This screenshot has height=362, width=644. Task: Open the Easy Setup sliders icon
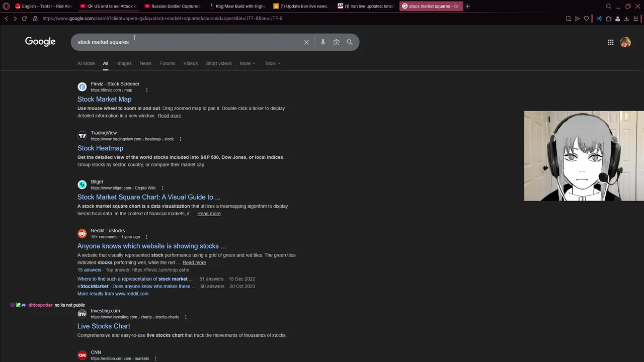point(635,19)
